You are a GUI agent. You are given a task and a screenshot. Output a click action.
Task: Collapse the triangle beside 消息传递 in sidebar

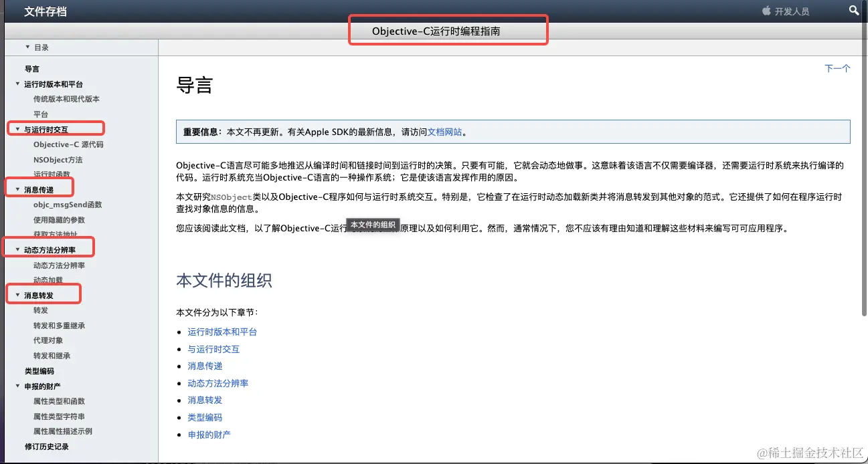coord(17,190)
